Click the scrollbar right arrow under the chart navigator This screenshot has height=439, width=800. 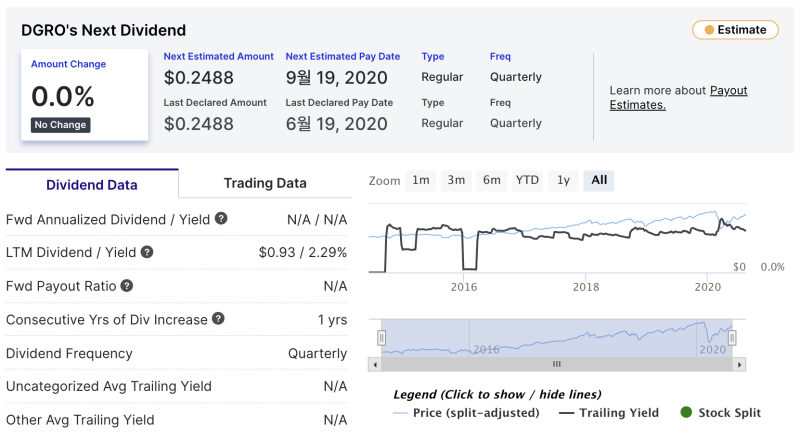tap(739, 364)
